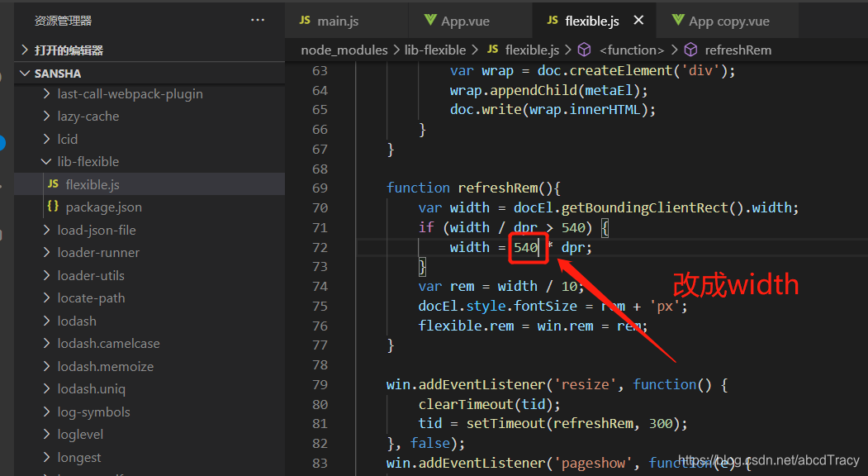Image resolution: width=868 pixels, height=476 pixels.
Task: Open the explorer panel more actions menu
Action: click(x=258, y=20)
